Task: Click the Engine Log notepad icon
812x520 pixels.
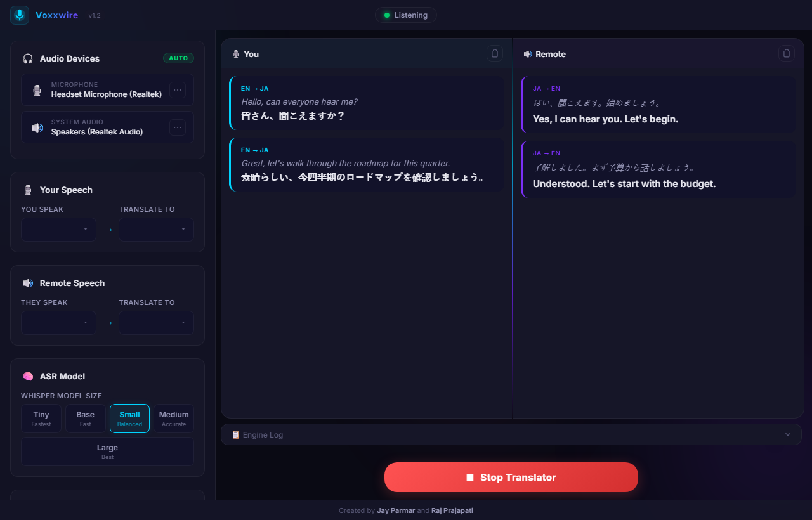Action: coord(235,434)
